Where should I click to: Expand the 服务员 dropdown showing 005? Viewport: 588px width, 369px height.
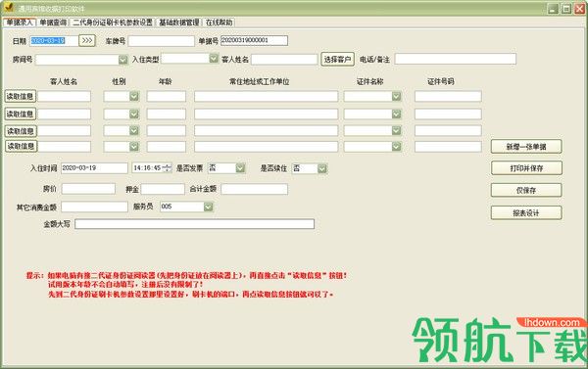coord(208,207)
